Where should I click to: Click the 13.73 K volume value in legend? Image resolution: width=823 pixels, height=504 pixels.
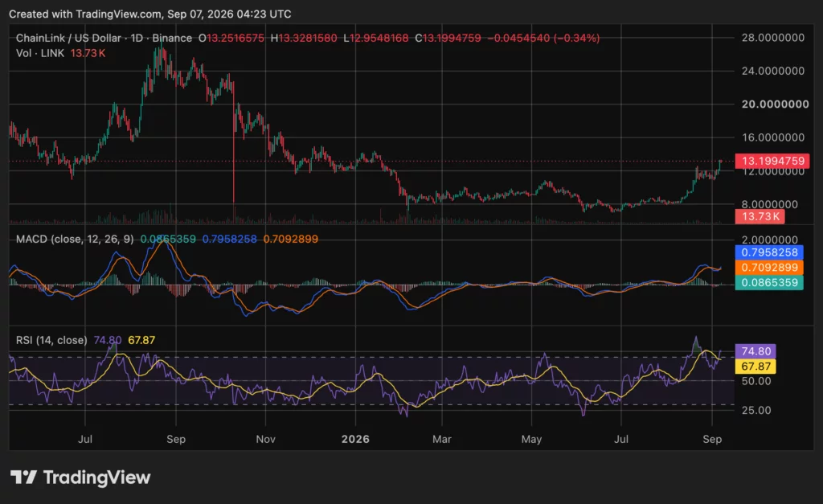pos(88,53)
